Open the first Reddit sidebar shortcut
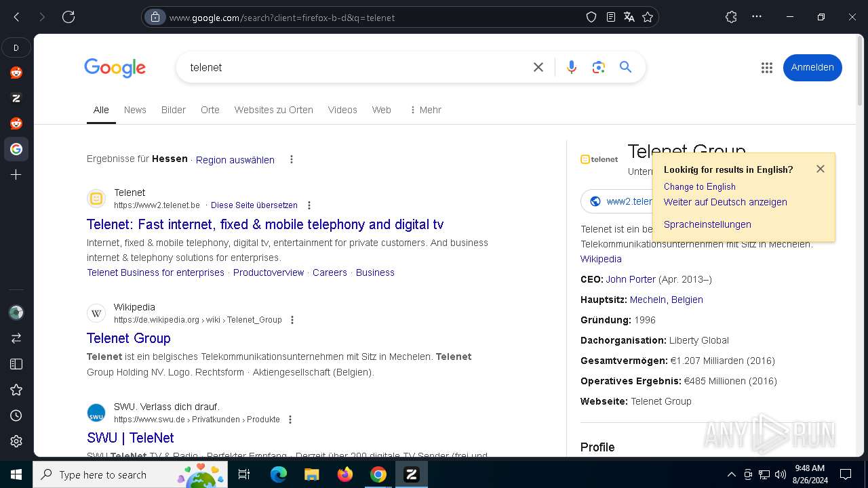This screenshot has height=488, width=868. 16,73
